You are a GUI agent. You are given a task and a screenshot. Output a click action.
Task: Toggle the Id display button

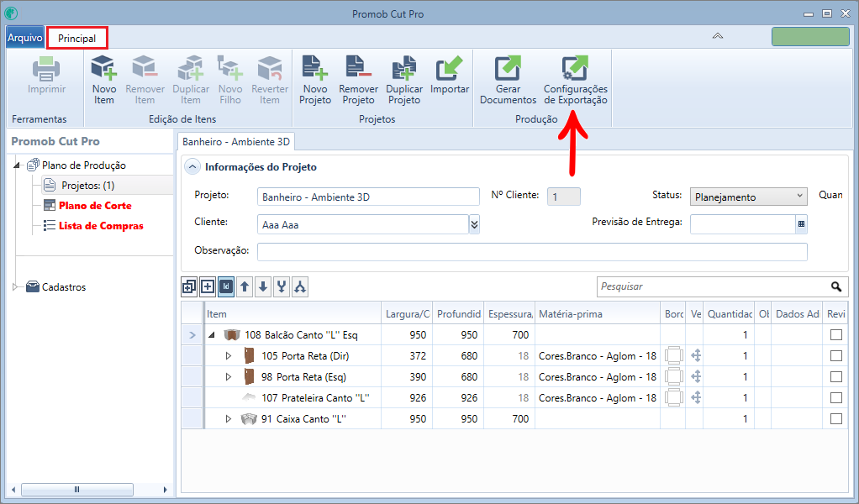226,286
